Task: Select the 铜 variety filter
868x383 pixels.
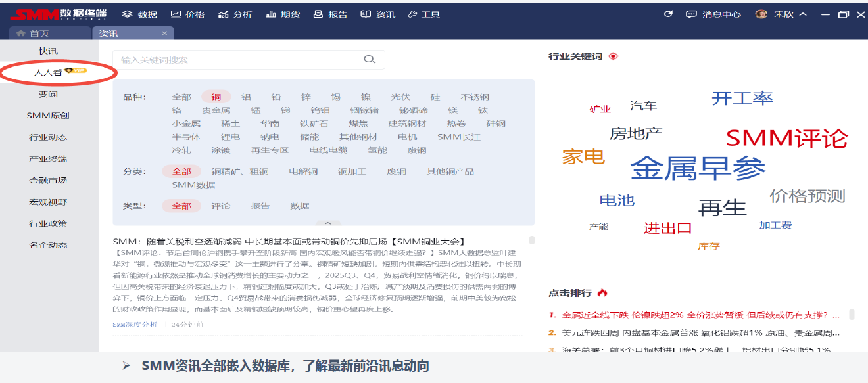Action: point(216,97)
